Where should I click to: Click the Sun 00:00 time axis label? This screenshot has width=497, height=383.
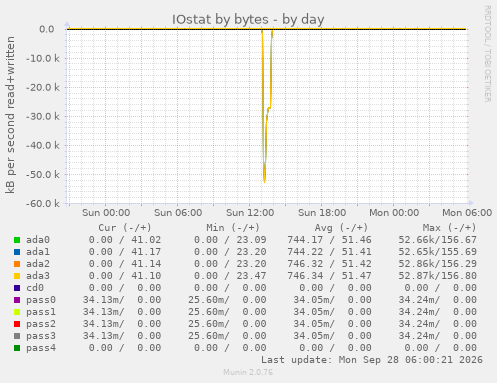[106, 213]
